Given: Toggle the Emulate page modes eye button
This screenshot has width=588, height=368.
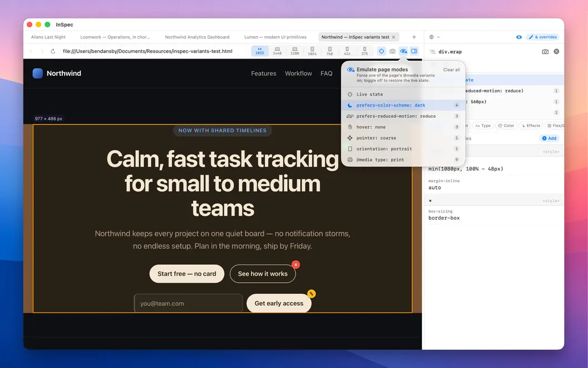Looking at the screenshot, I should tap(404, 51).
